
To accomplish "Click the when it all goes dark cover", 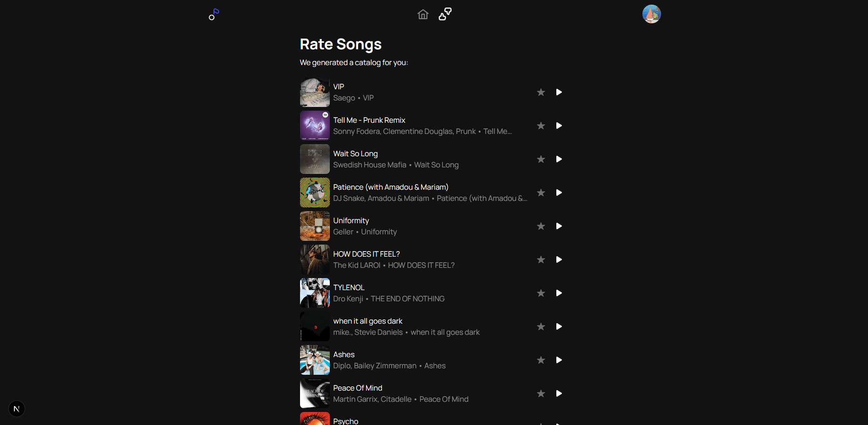I will [315, 326].
